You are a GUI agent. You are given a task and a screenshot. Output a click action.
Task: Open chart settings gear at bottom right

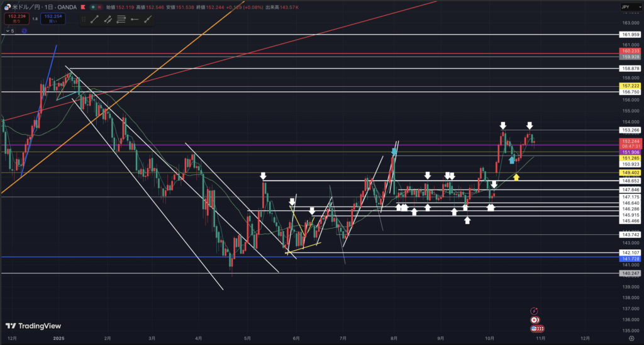pos(631,338)
